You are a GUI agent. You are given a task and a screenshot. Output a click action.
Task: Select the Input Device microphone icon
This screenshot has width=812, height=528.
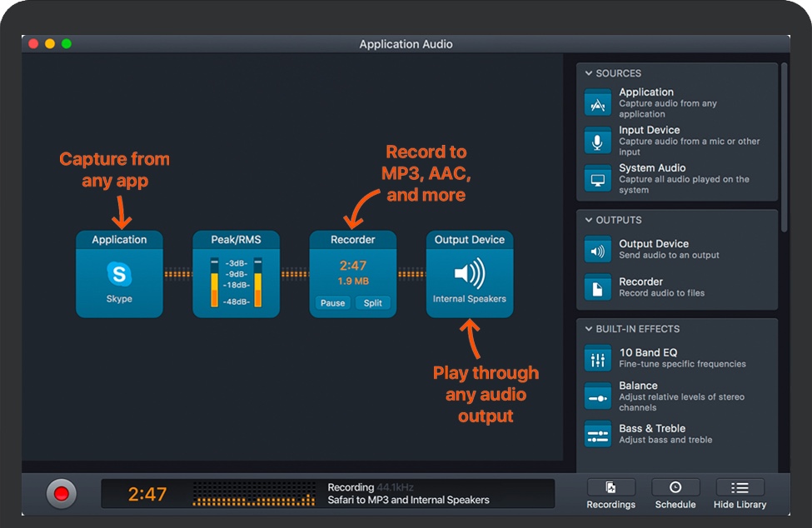[598, 141]
